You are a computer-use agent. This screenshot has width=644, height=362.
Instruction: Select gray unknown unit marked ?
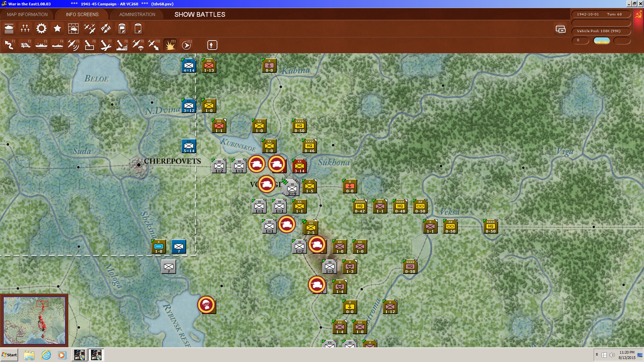pos(169,267)
